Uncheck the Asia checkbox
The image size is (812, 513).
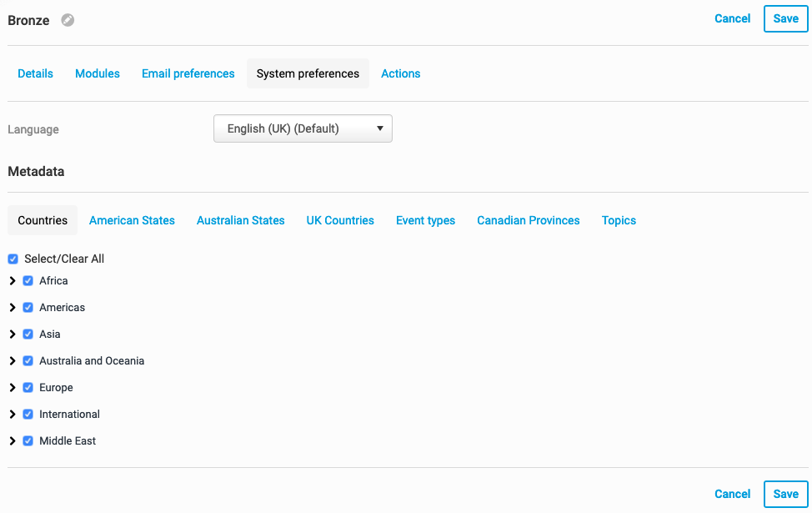coord(28,334)
